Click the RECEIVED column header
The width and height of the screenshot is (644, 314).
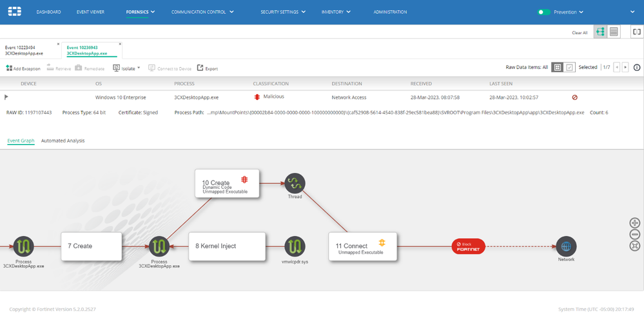(421, 83)
